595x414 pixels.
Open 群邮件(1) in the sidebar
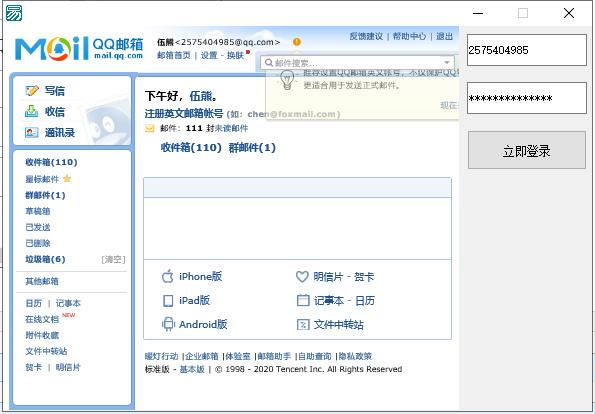[x=45, y=195]
